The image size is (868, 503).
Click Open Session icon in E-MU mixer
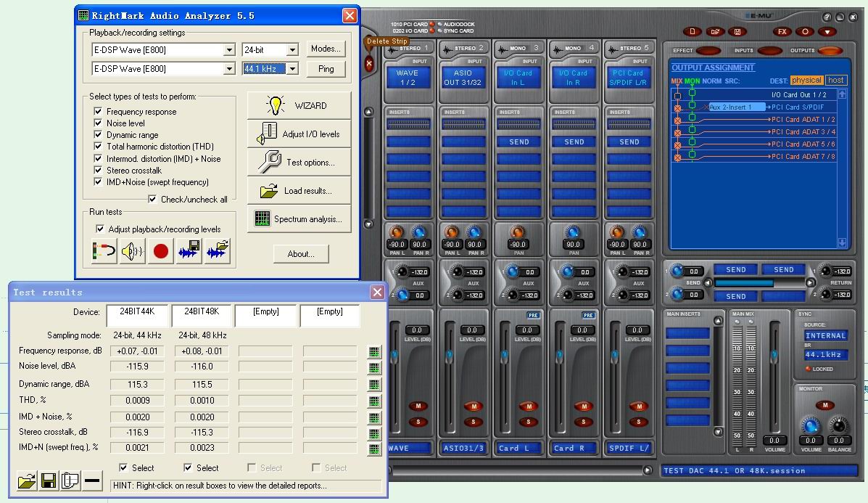715,32
